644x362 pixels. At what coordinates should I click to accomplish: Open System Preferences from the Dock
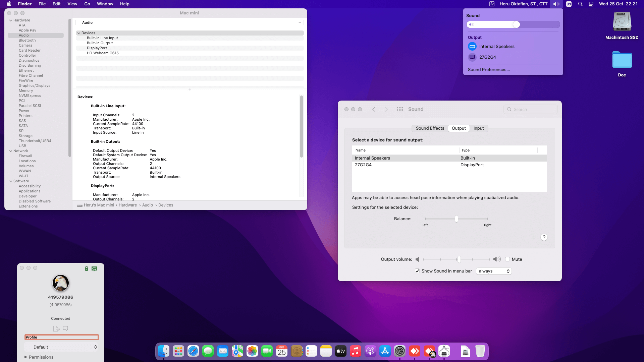click(x=400, y=351)
